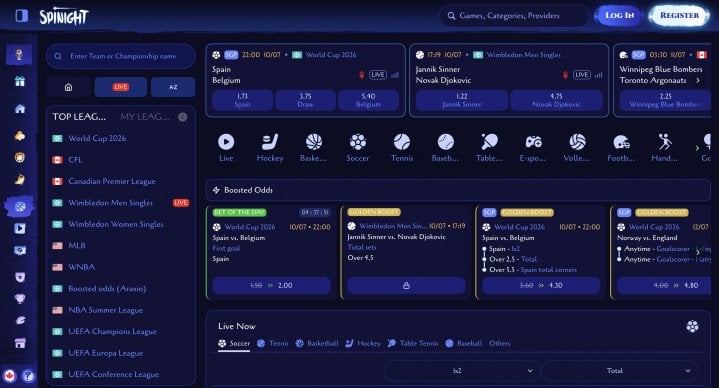The image size is (719, 388).
Task: Select the Baseball category icon
Action: click(445, 148)
